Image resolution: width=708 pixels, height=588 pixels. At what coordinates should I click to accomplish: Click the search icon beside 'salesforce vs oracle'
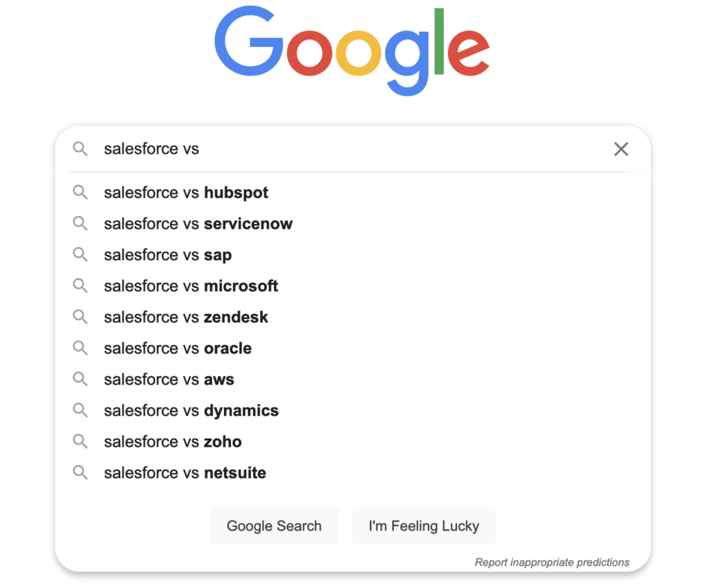click(x=80, y=348)
